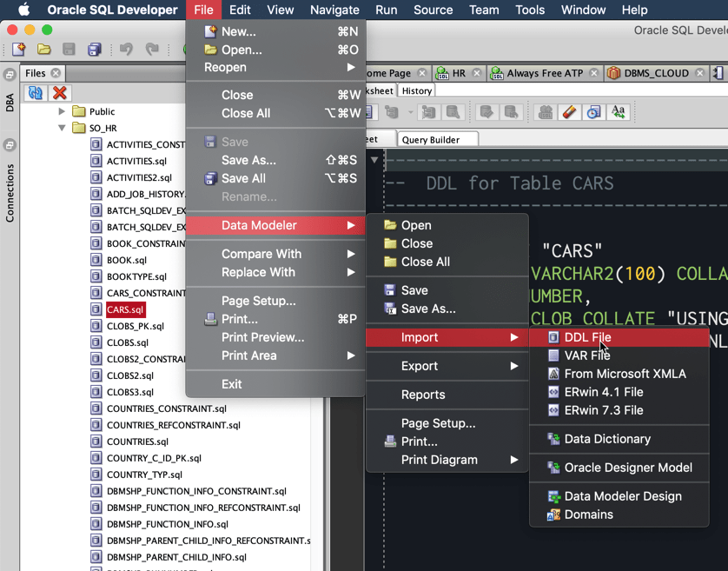Screen dimensions: 728x571
Task: Click Save All in File menu
Action: 275,178
